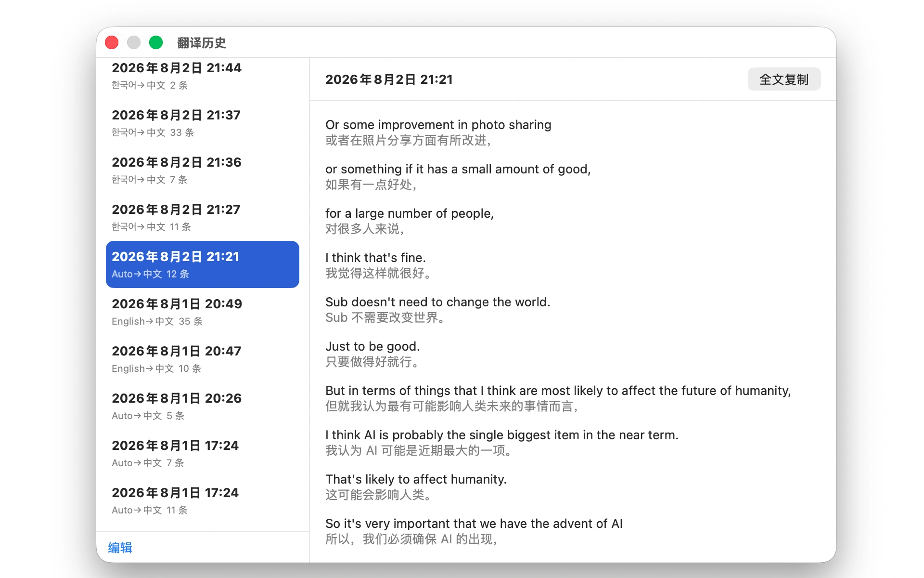Click line "But in terms of things that I think..."
The height and width of the screenshot is (578, 924).
click(x=558, y=391)
